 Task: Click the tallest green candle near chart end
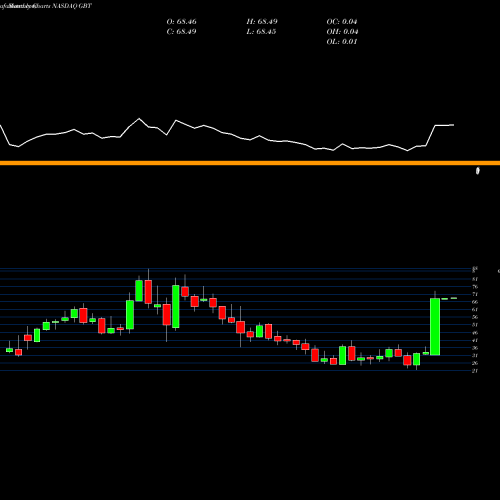coord(435,327)
